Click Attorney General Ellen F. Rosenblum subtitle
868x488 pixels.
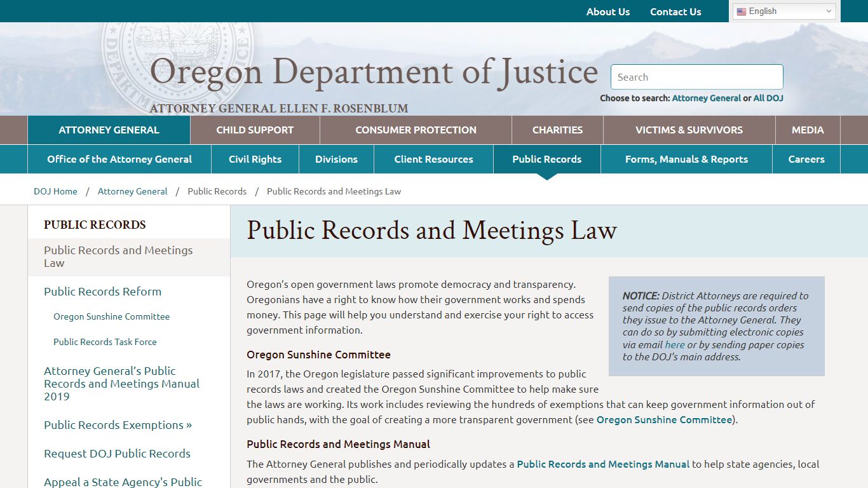(279, 109)
